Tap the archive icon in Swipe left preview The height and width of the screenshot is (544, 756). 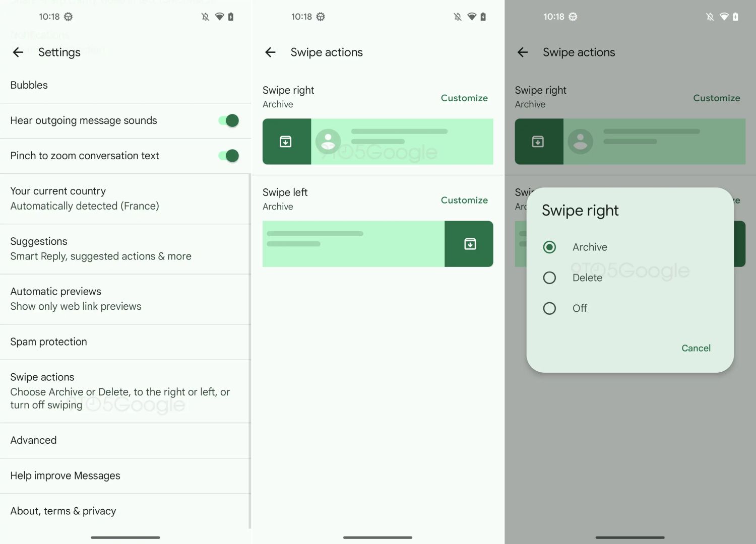(x=470, y=244)
